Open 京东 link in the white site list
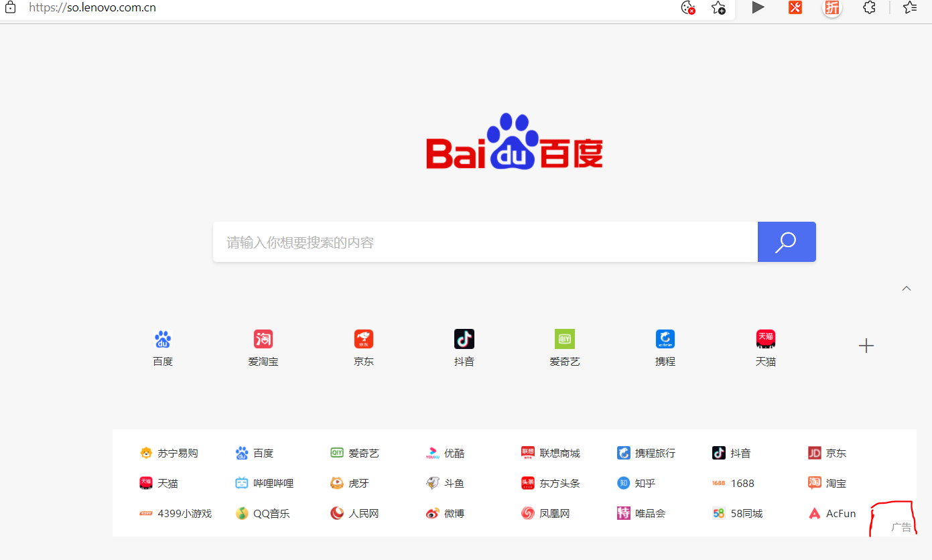Screen dimensions: 932x560 pyautogui.click(x=827, y=453)
